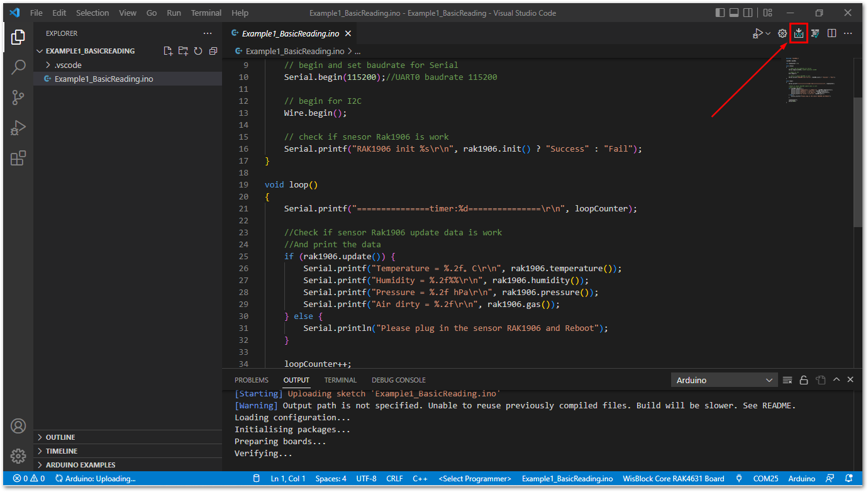Switch to the DEBUG CONSOLE tab
This screenshot has width=868, height=492.
tap(399, 380)
